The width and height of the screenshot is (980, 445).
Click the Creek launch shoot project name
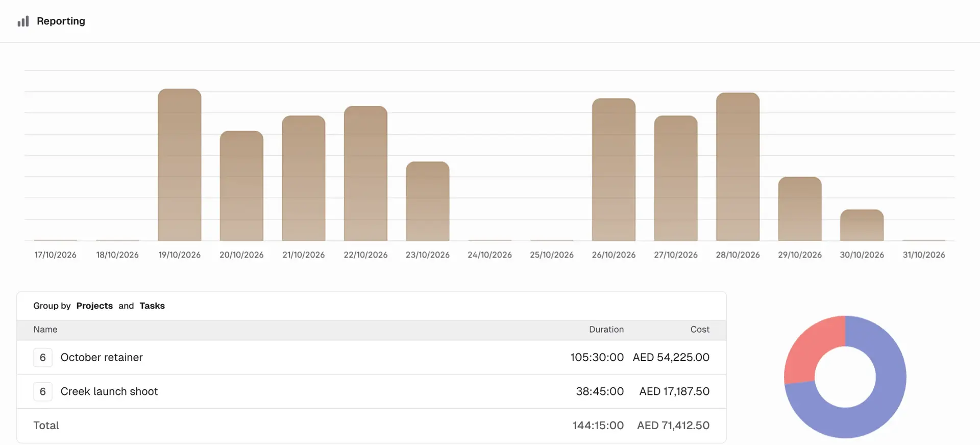[x=109, y=391]
